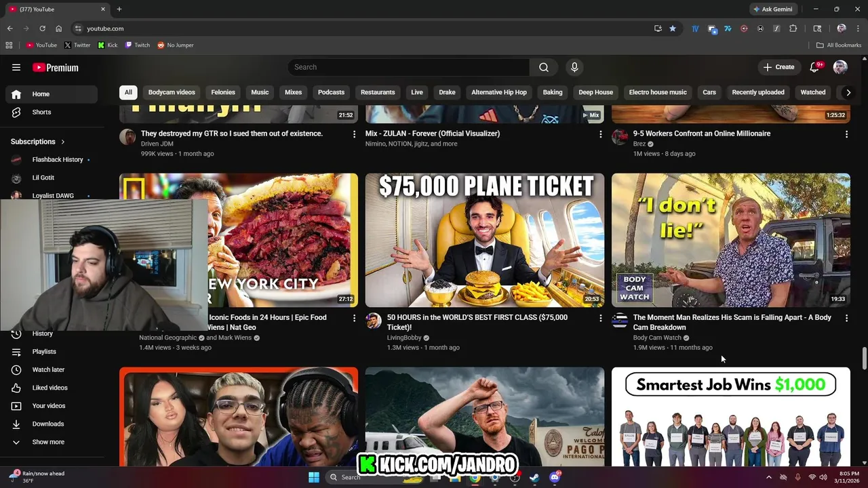Select the Recently uploaded chip

[x=758, y=92]
